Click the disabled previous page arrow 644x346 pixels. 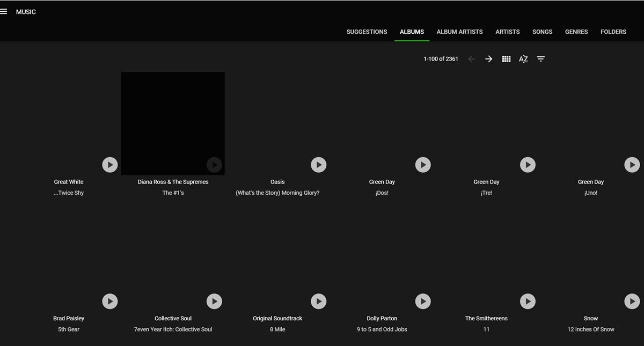(471, 59)
